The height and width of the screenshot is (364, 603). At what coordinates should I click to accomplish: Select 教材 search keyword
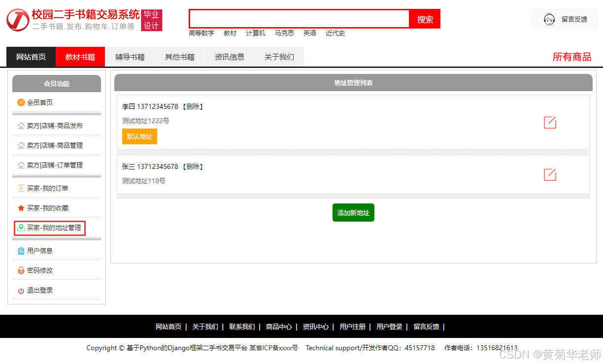click(230, 33)
